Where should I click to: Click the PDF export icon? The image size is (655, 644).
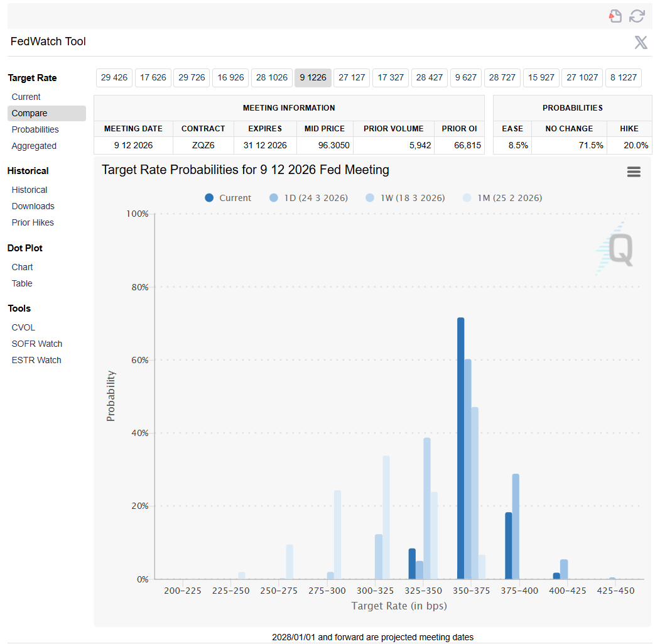point(615,16)
